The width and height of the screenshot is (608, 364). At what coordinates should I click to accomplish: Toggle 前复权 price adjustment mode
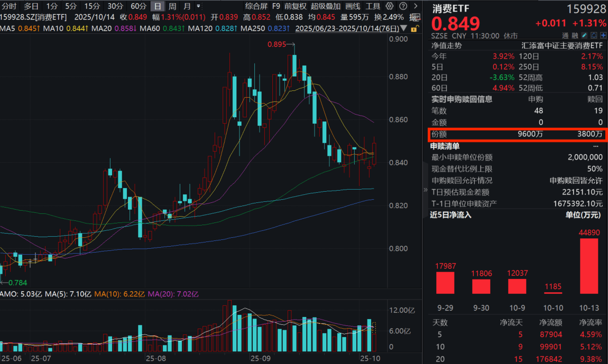pyautogui.click(x=294, y=5)
